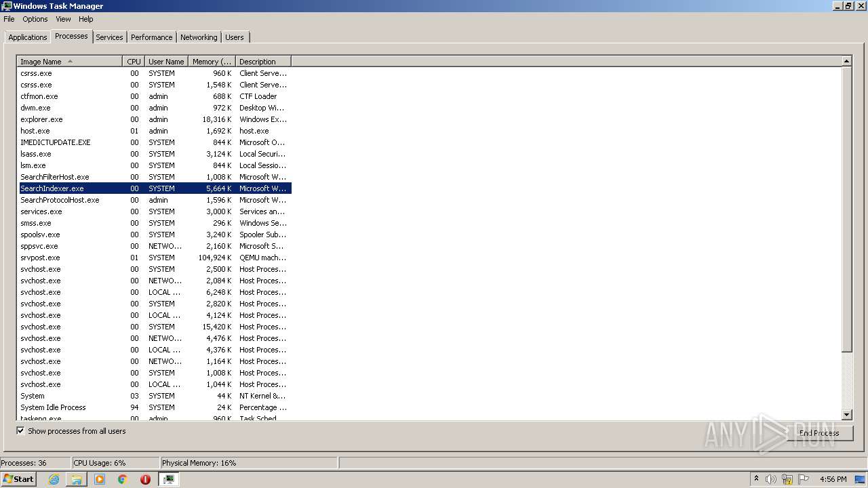Select the lsass.exe process
This screenshot has width=868, height=488.
(155, 154)
